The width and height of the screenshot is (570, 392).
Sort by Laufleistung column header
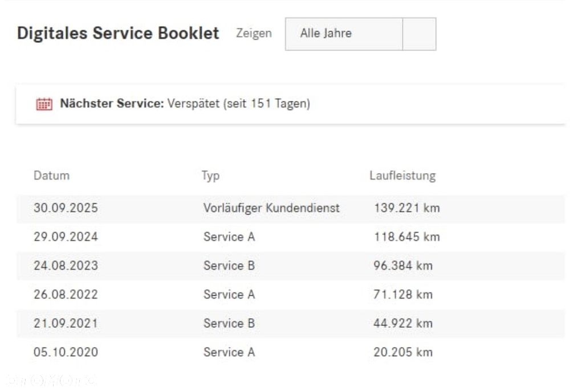(x=402, y=175)
